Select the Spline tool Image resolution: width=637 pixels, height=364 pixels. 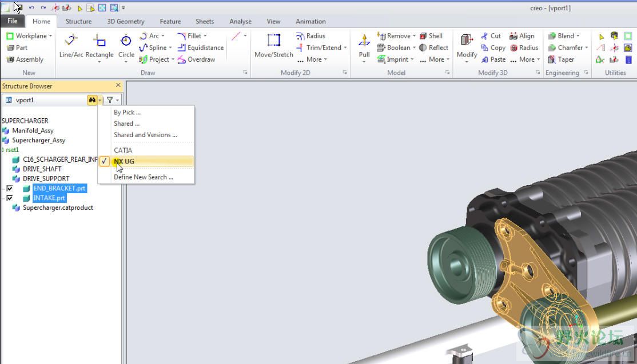153,47
